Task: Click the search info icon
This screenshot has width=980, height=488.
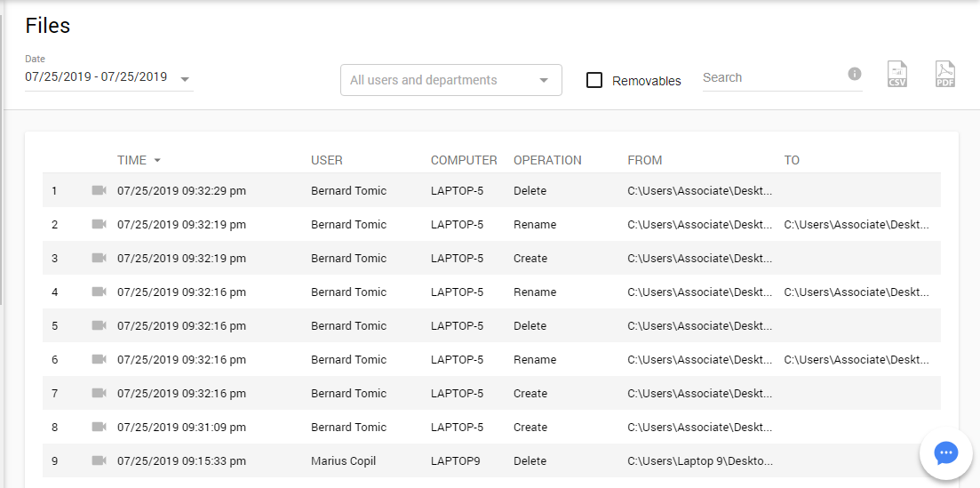Action: click(855, 74)
